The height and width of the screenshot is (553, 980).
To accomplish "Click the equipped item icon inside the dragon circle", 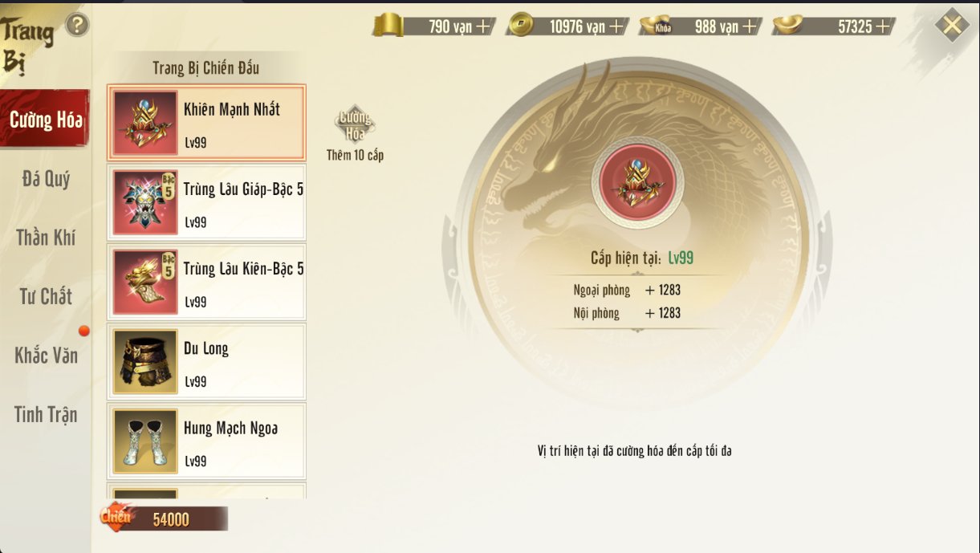I will (x=638, y=182).
